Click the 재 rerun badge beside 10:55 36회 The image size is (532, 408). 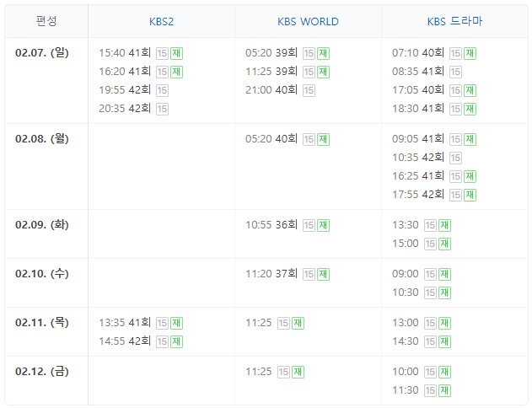(x=323, y=225)
